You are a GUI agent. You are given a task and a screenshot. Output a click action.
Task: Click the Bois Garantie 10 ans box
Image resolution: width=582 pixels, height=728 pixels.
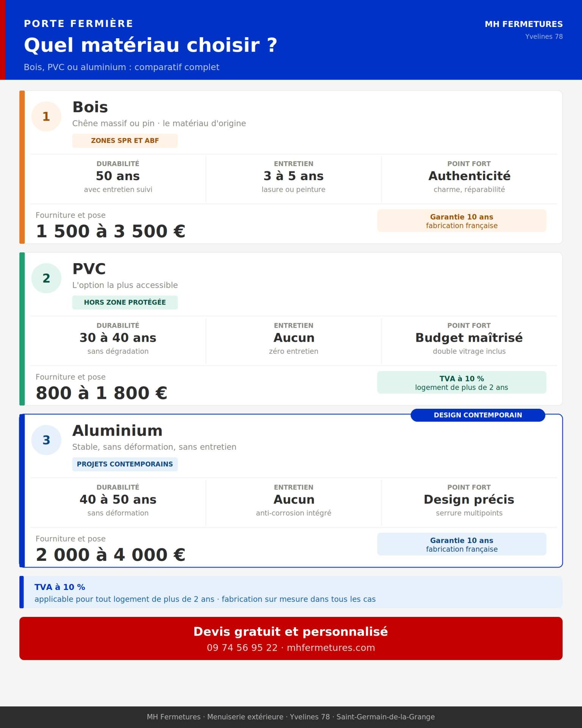[x=462, y=221]
